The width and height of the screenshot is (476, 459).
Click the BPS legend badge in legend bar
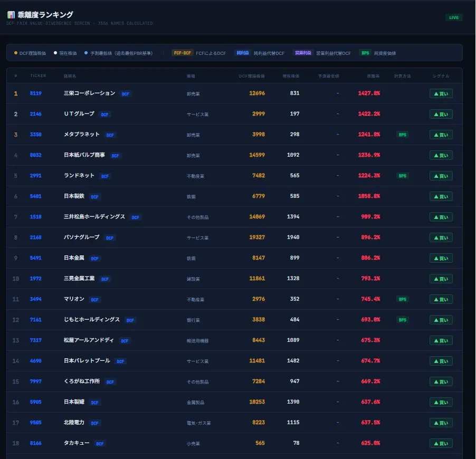[365, 53]
